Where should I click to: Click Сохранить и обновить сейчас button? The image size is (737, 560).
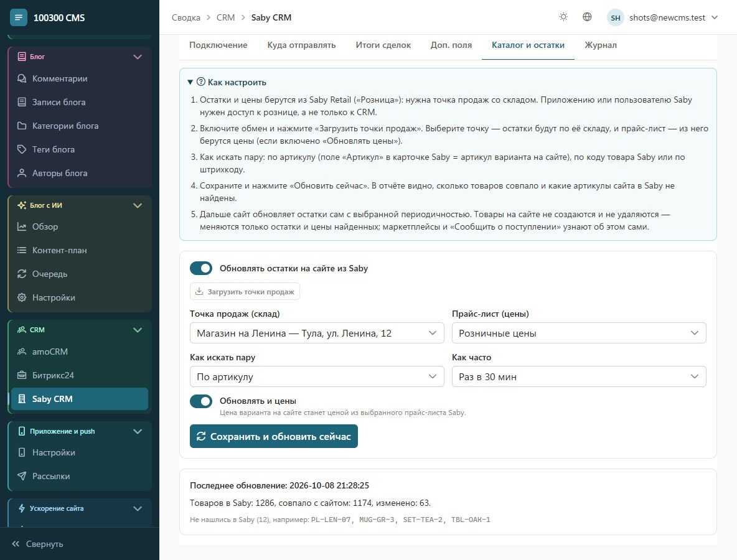(x=273, y=436)
